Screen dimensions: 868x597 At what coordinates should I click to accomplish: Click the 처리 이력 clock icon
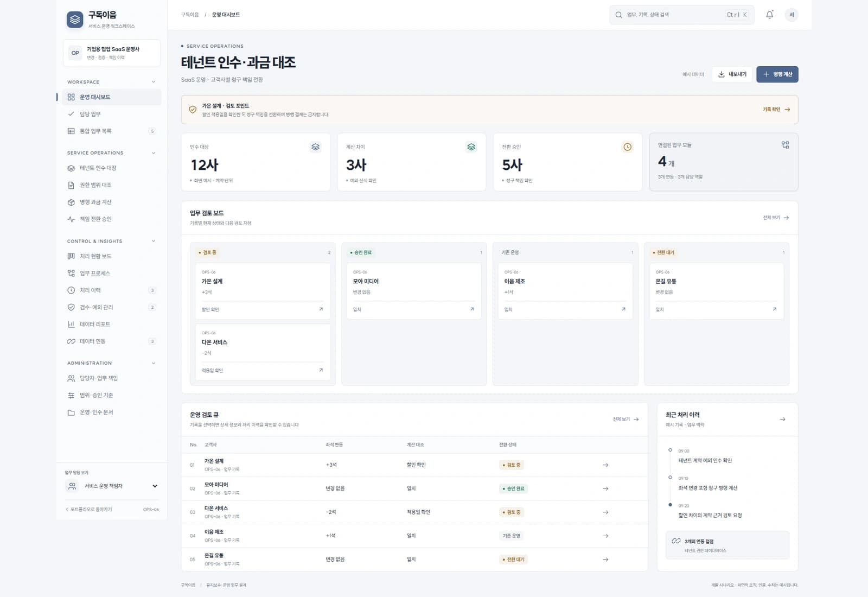coord(71,290)
